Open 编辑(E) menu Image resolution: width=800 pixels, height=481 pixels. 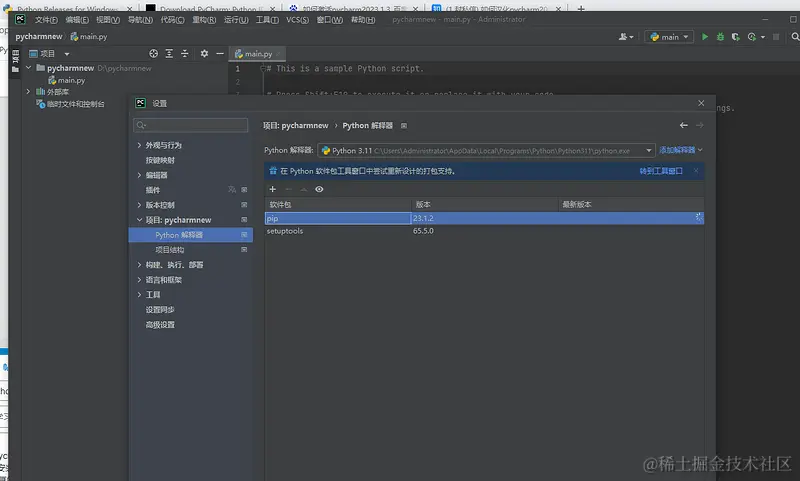[77, 20]
